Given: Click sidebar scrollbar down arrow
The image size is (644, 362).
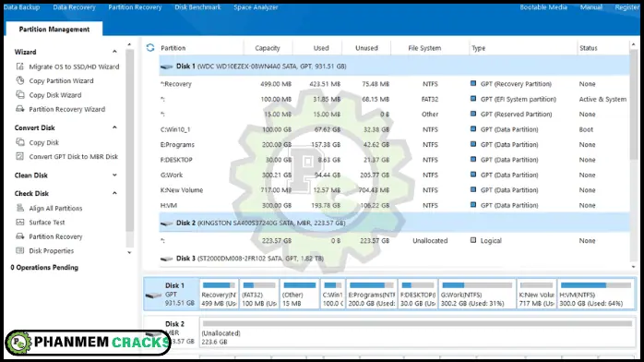Looking at the screenshot, I should click(129, 253).
